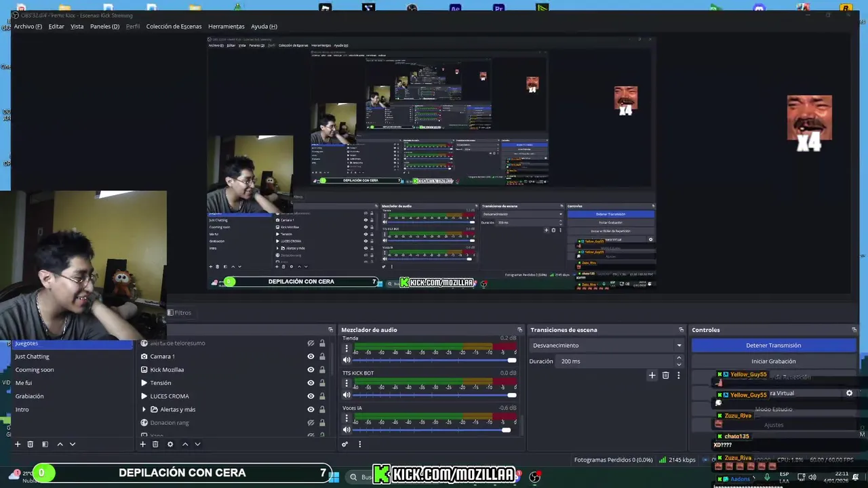Hide the Camara 1 source with eye icon
The width and height of the screenshot is (868, 488).
point(311,357)
